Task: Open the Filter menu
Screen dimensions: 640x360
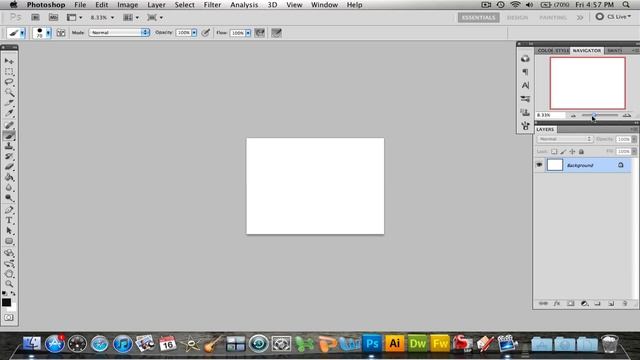Action: click(x=212, y=5)
